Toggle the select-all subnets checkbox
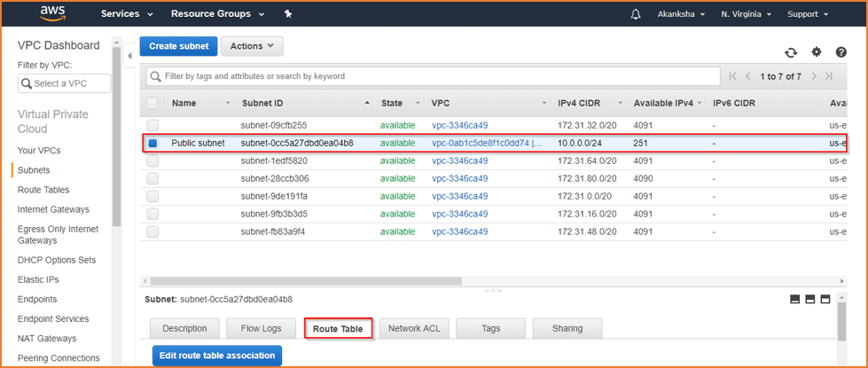Screen dimensions: 868x368 pyautogui.click(x=152, y=103)
